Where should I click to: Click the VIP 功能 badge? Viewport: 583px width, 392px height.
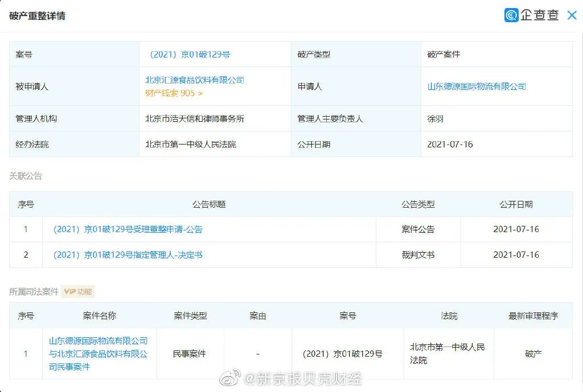tap(78, 292)
